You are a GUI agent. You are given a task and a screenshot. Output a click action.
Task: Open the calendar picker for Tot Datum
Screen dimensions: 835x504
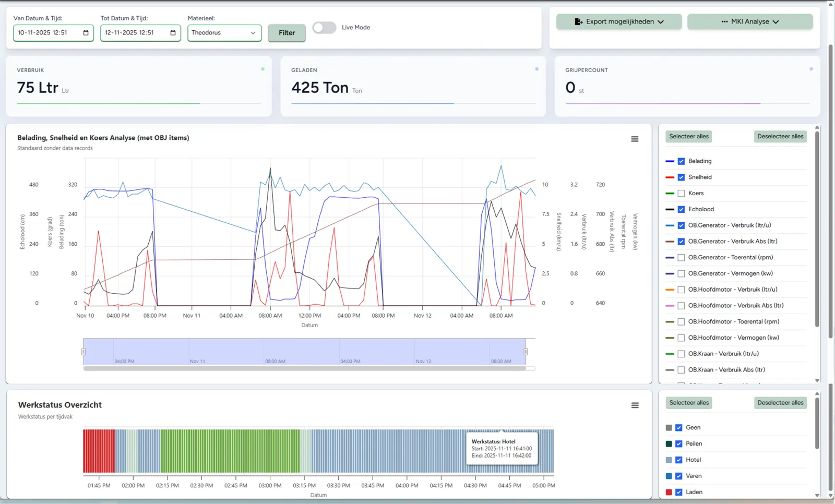click(173, 33)
